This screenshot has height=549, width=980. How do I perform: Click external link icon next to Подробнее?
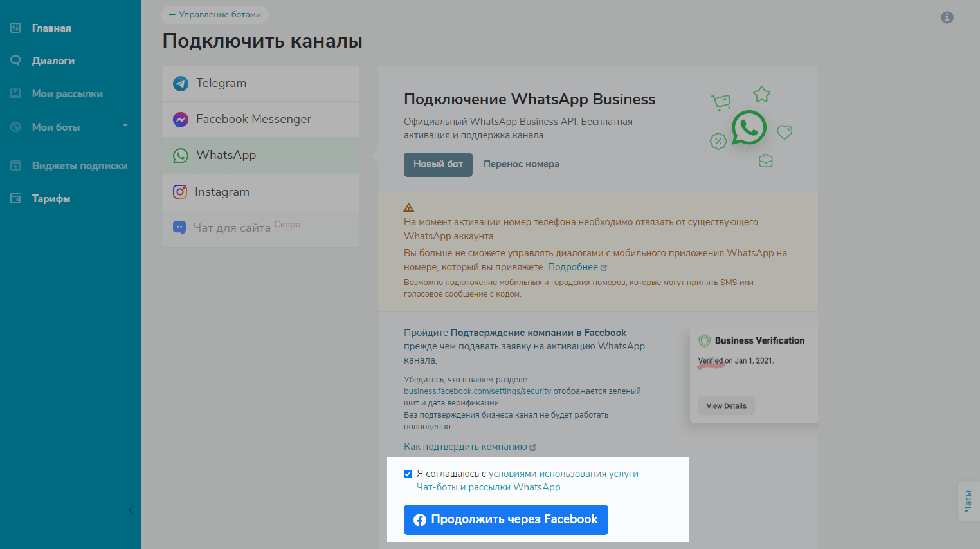(604, 268)
